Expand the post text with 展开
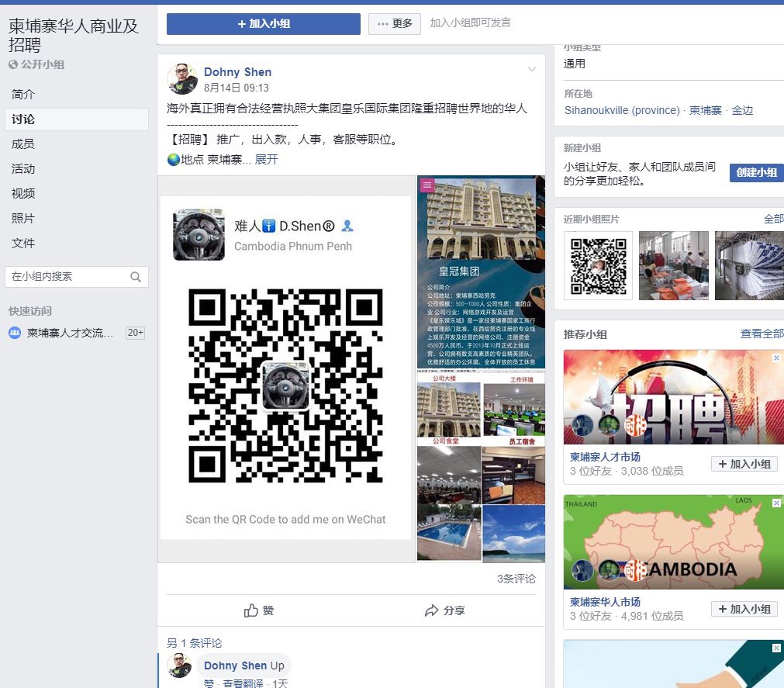The height and width of the screenshot is (688, 784). 267,160
